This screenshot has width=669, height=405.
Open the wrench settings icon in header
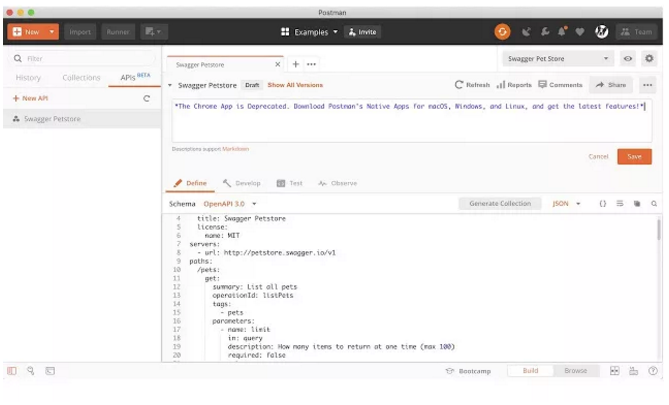tap(545, 32)
